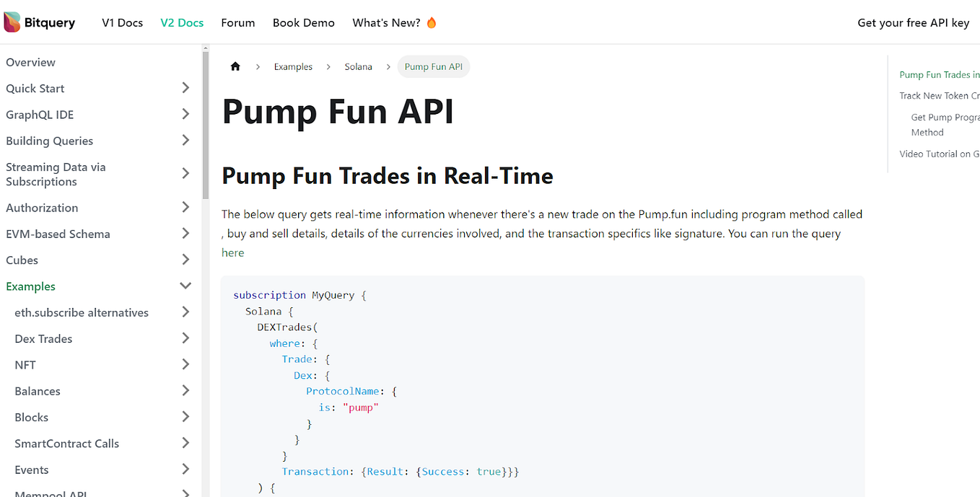The image size is (980, 497).
Task: Click Pump Fun Trades in the right sidebar
Action: coord(940,74)
